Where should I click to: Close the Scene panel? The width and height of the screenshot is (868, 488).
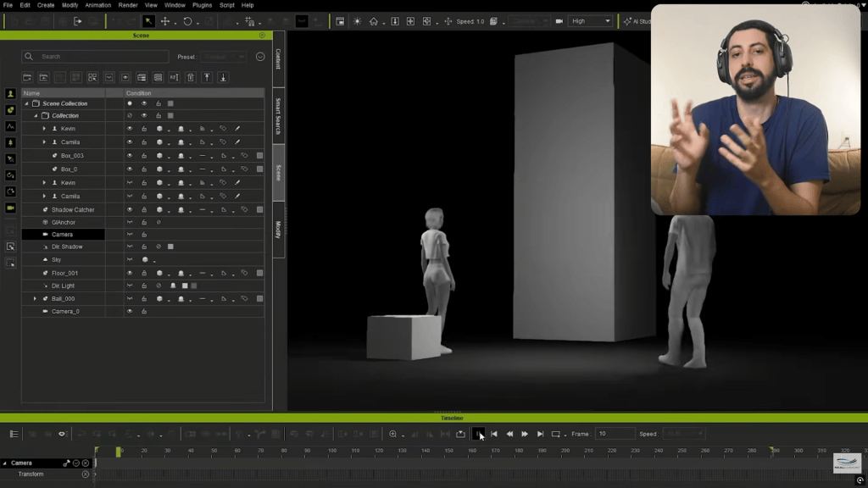pos(262,35)
